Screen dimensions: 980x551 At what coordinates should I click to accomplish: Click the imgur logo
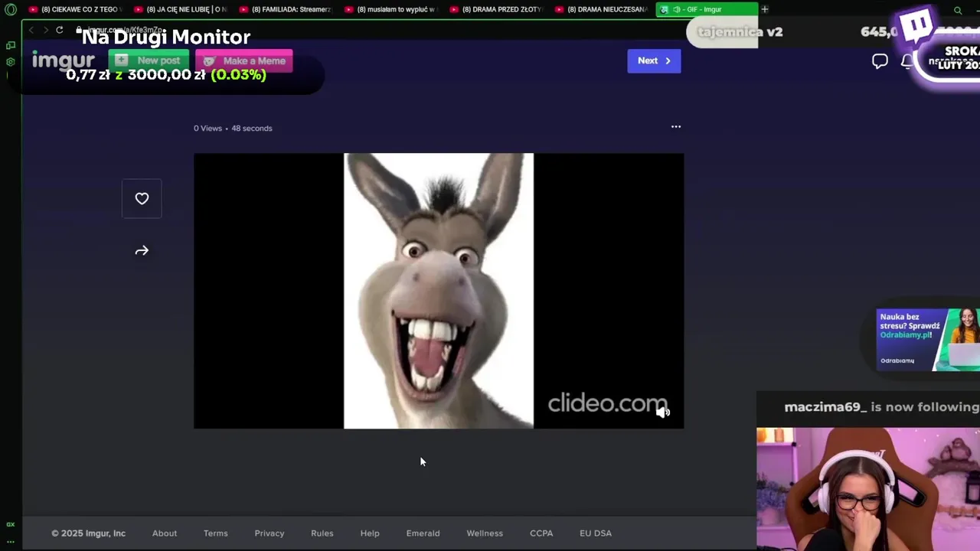pyautogui.click(x=63, y=60)
